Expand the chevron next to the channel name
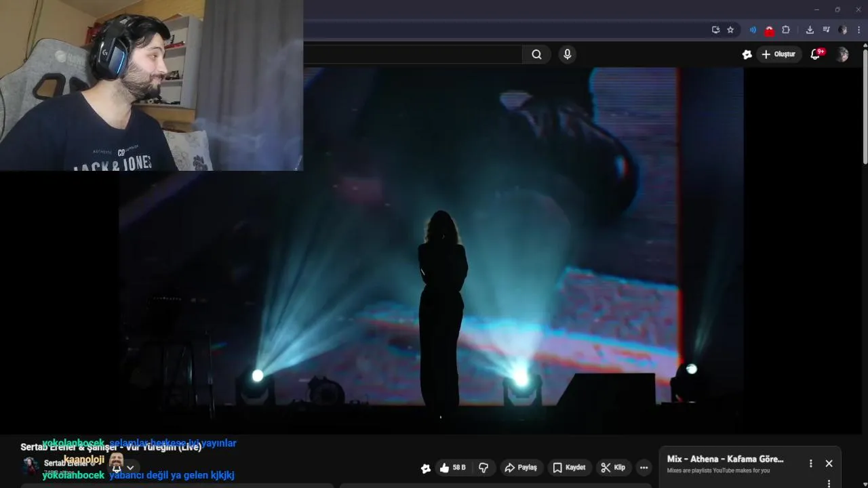 130,468
